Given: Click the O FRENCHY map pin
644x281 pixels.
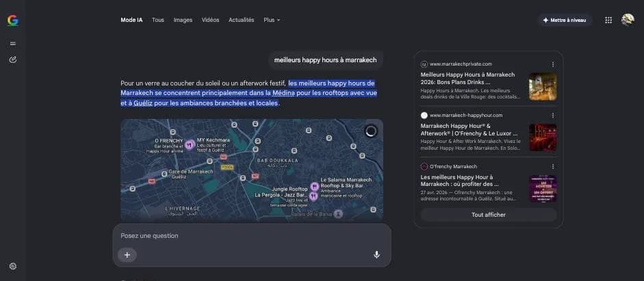Looking at the screenshot, I should [x=190, y=145].
